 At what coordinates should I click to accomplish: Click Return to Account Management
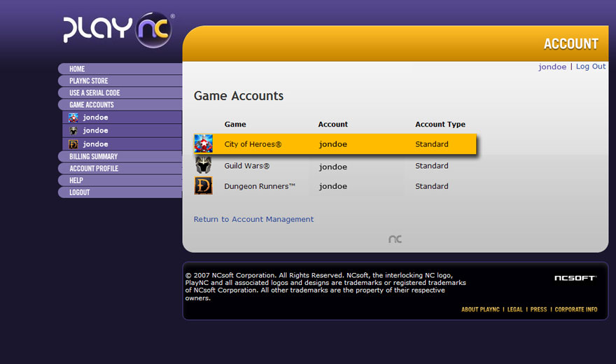(254, 219)
